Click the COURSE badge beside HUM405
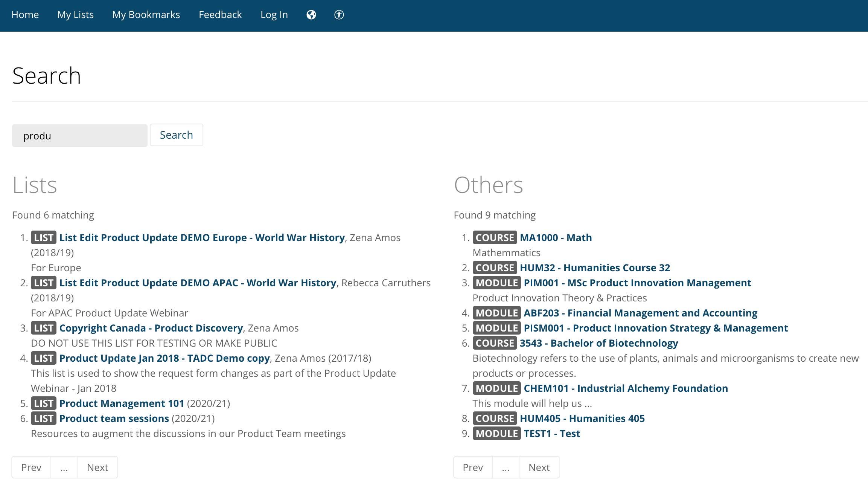 (495, 419)
